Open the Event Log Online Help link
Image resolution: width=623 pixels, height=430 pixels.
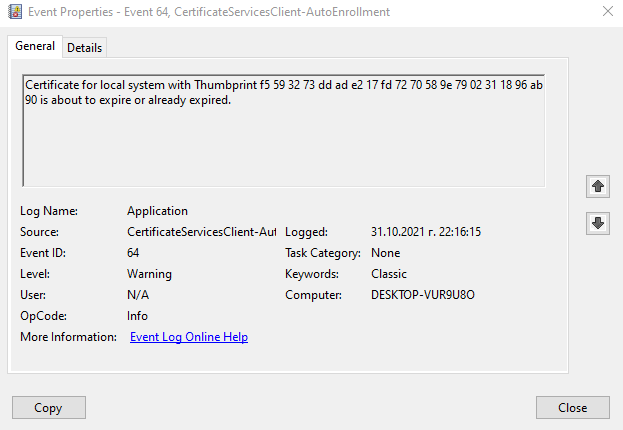189,337
